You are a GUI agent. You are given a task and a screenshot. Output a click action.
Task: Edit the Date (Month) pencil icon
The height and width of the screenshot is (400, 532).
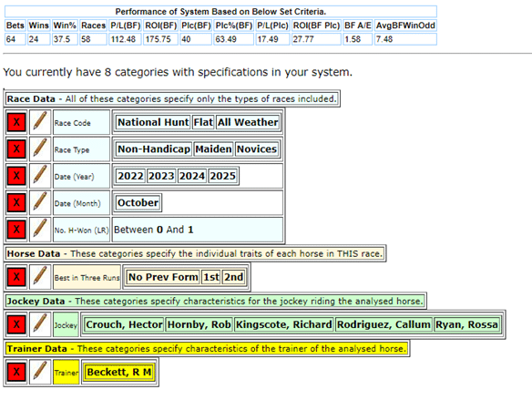(x=40, y=202)
